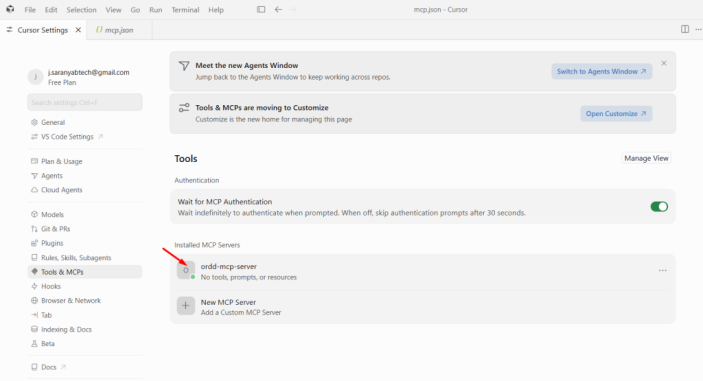Select Agents in settings sidebar
Viewport: 703px width, 381px height.
(52, 176)
